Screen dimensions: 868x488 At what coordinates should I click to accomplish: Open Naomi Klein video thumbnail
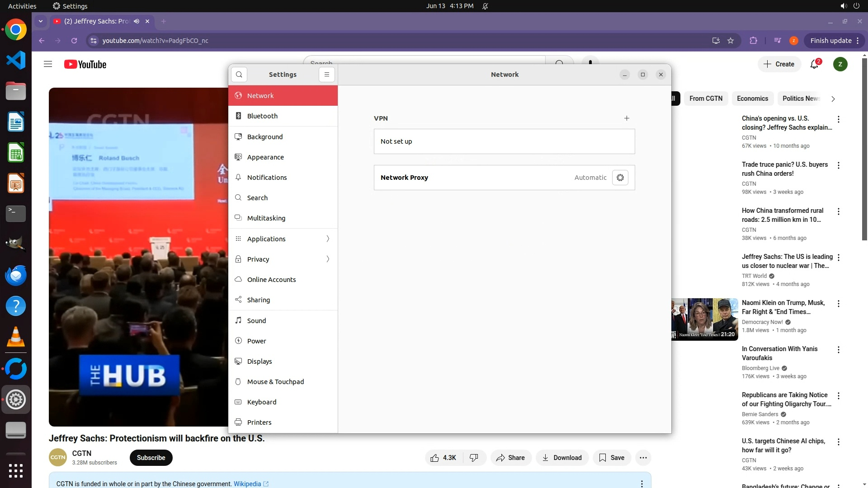(x=704, y=319)
